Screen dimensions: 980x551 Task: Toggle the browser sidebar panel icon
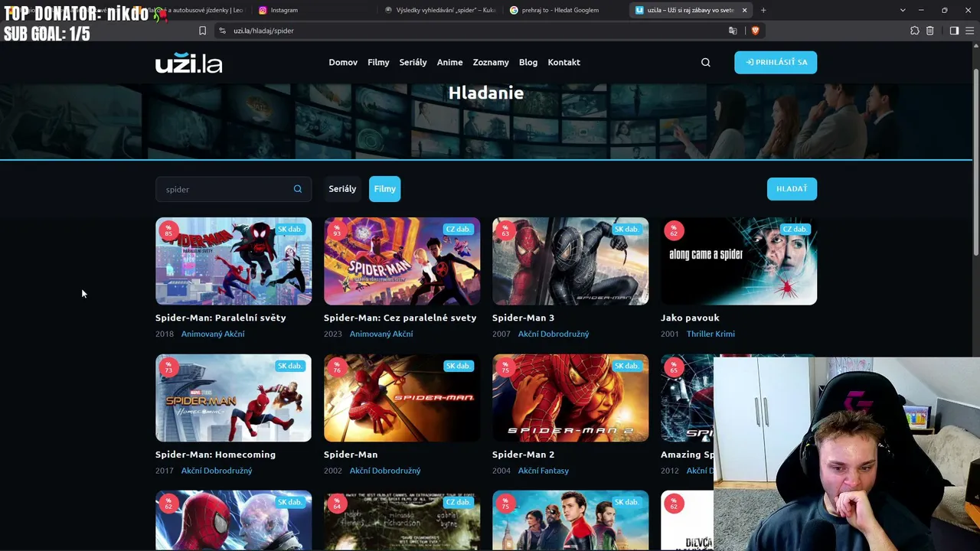[954, 31]
